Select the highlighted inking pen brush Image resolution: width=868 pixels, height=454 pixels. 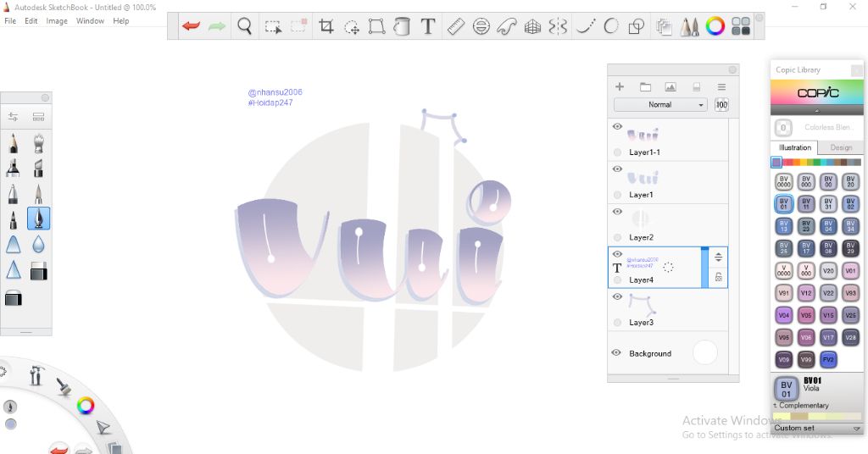click(x=38, y=219)
